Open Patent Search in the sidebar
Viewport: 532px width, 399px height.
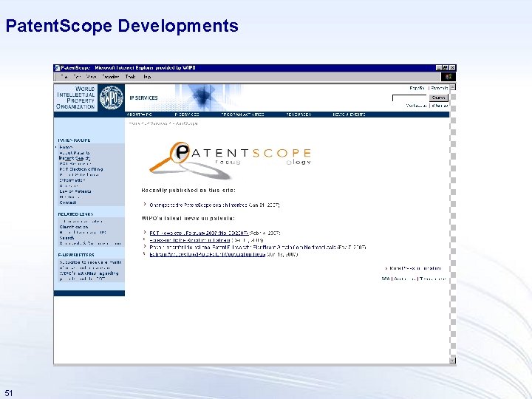click(x=75, y=158)
